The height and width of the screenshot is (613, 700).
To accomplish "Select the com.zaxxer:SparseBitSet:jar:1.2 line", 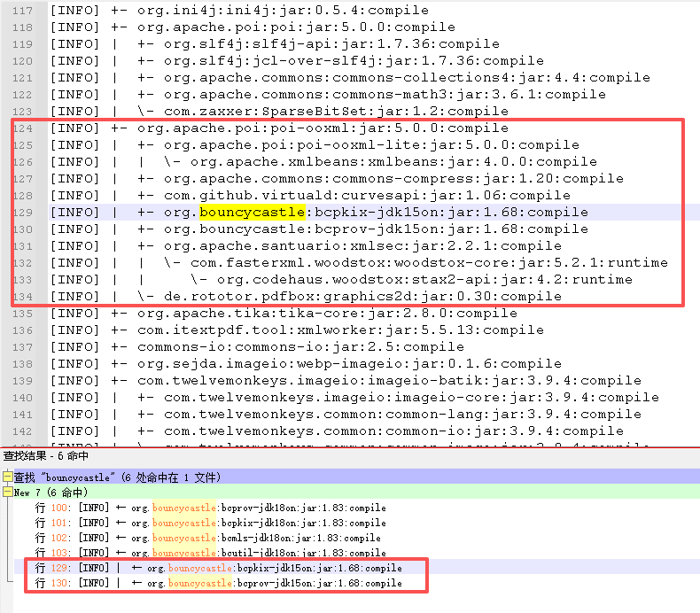I will point(279,111).
